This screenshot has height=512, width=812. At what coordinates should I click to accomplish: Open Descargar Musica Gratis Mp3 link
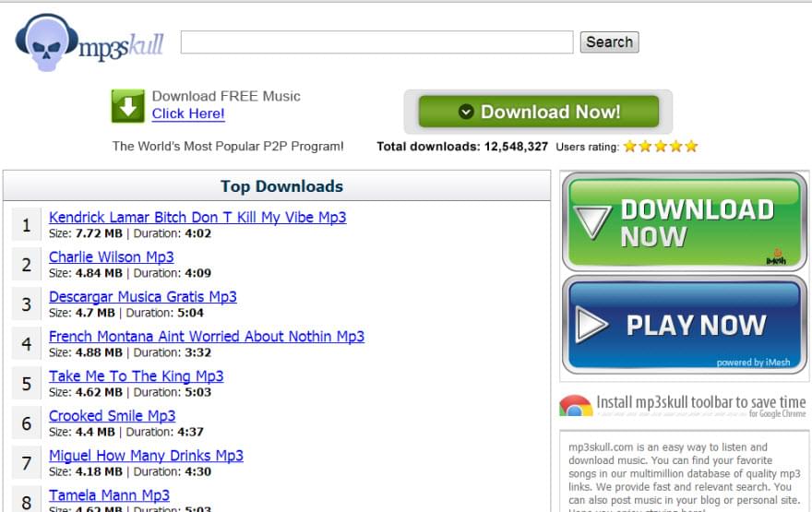[143, 297]
